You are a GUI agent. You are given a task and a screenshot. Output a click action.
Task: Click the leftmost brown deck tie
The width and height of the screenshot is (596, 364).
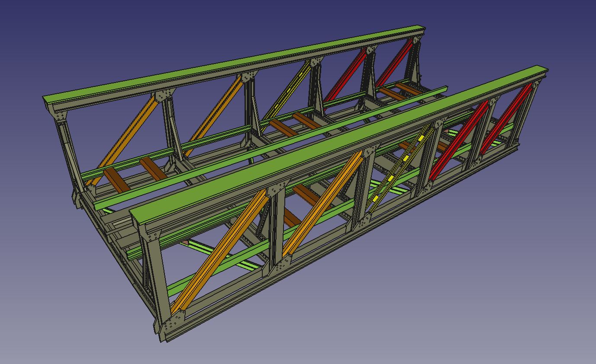pyautogui.click(x=116, y=179)
